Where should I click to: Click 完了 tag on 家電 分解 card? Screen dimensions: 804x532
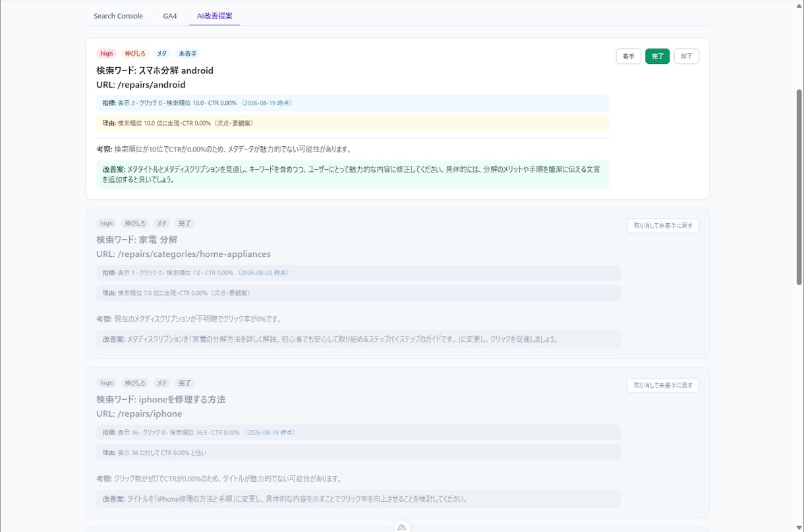185,223
